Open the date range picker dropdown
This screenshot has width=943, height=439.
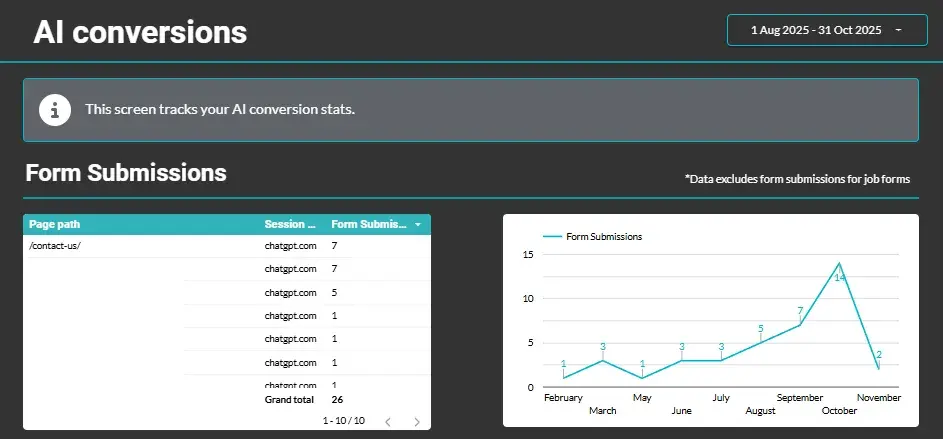(827, 30)
